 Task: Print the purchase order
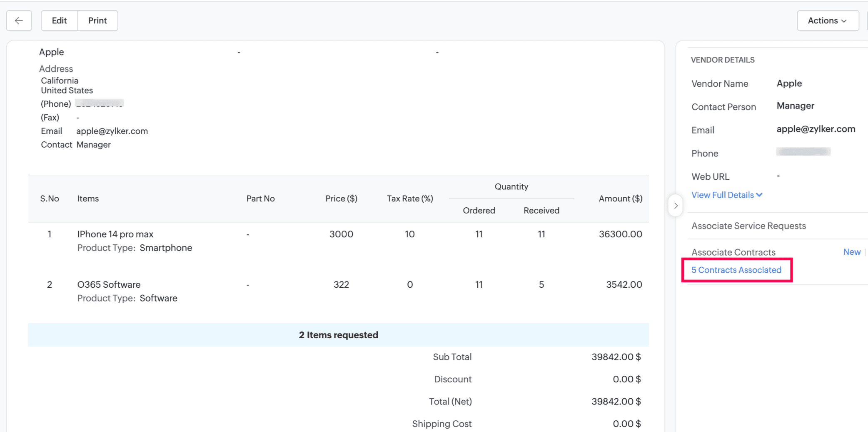coord(97,20)
